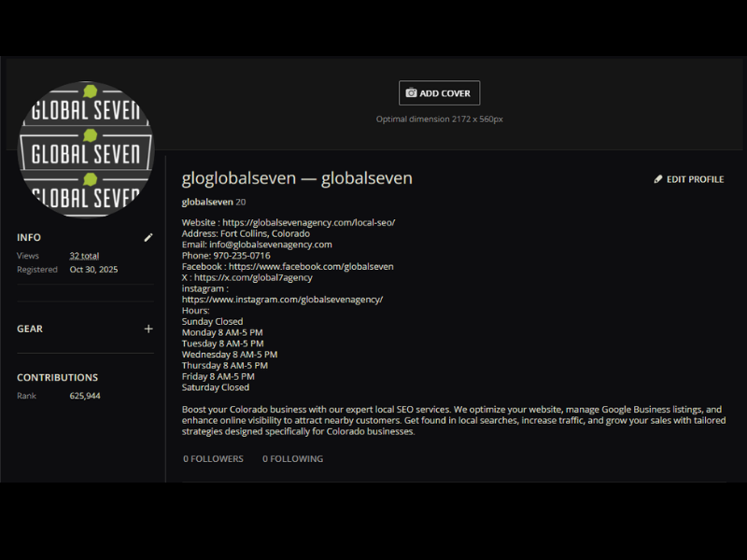Add gear with the plus icon
This screenshot has width=747, height=560.
148,329
